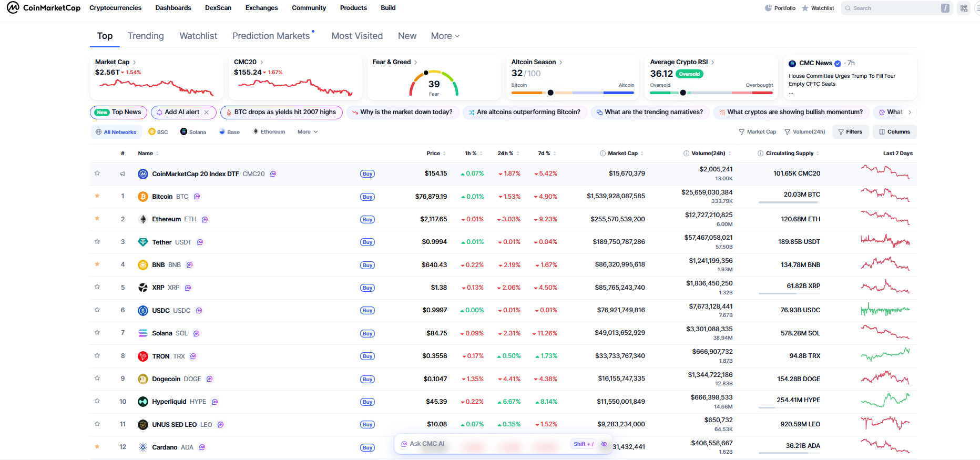Expand the More networks dropdown
The width and height of the screenshot is (980, 460).
(x=308, y=132)
